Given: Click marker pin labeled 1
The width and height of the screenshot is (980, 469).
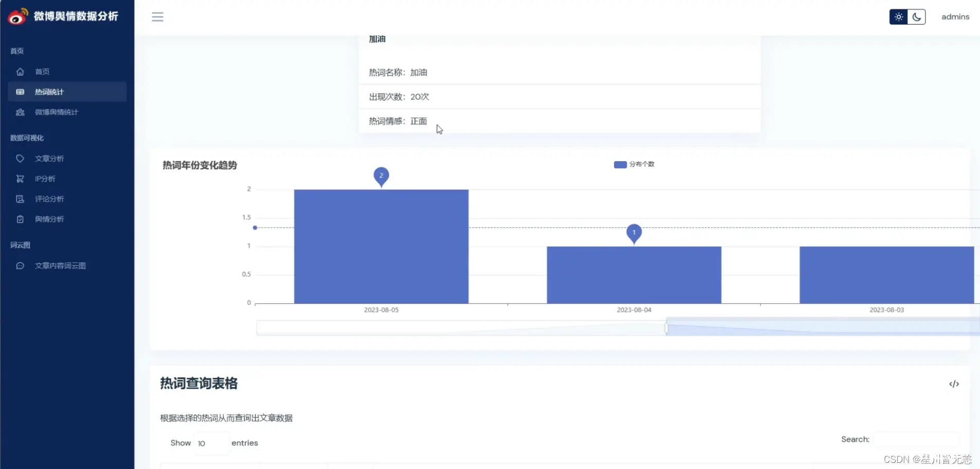Looking at the screenshot, I should tap(634, 233).
